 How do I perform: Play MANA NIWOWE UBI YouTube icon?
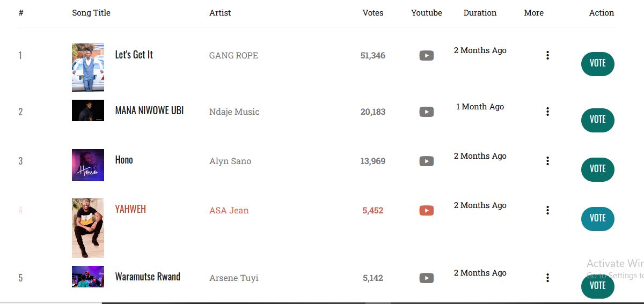coord(426,112)
